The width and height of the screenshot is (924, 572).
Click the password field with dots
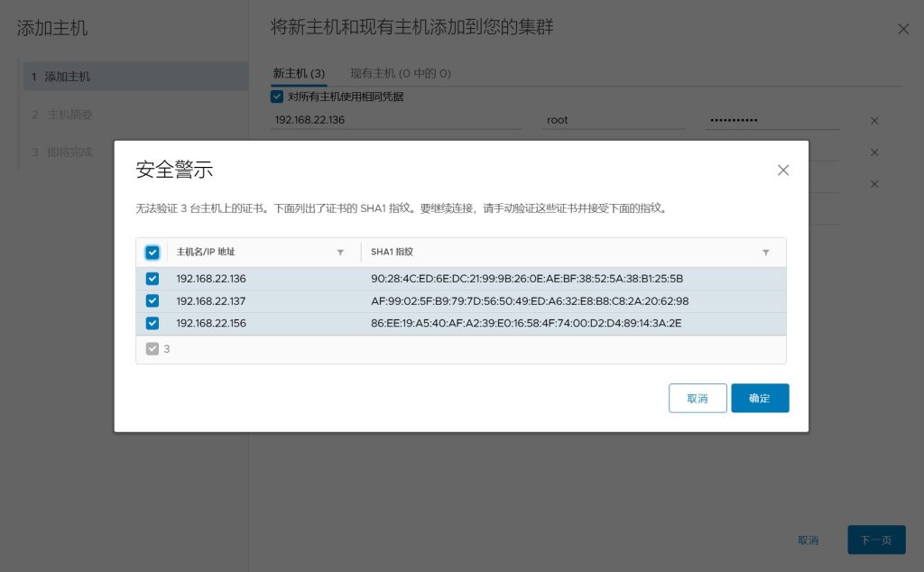click(x=772, y=120)
